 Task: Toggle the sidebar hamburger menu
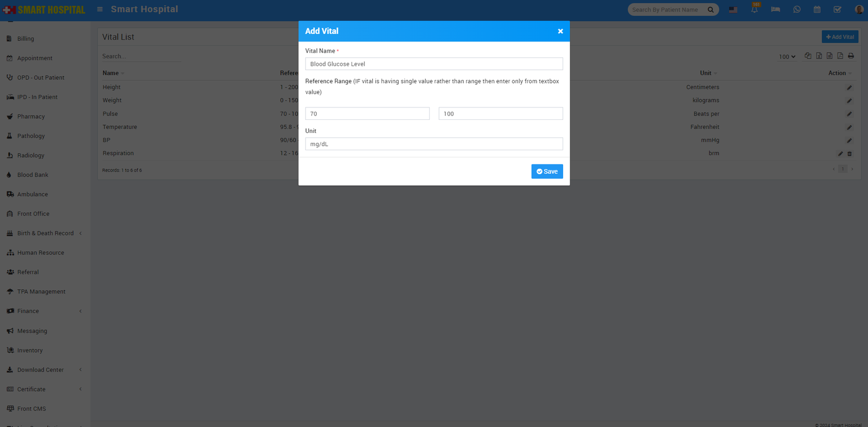[x=100, y=9]
